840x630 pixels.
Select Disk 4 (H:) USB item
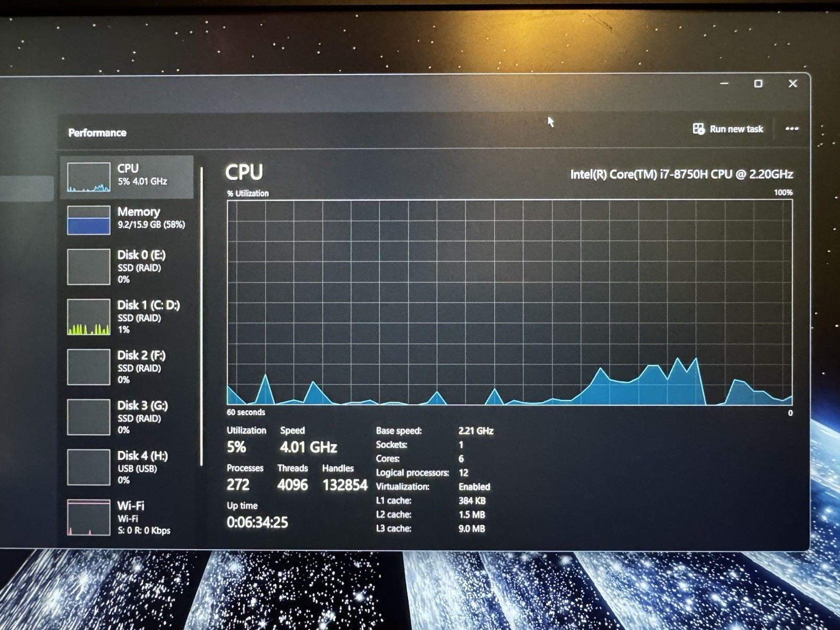[x=127, y=467]
